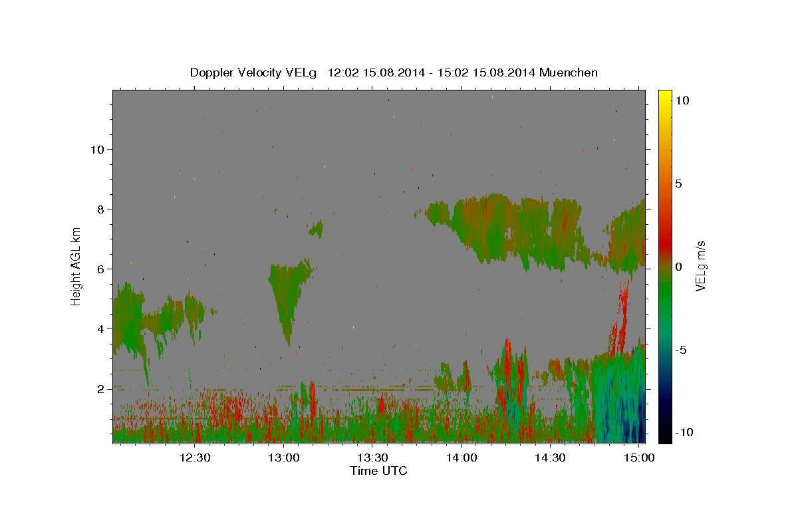The height and width of the screenshot is (532, 798).
Task: Click the colorbar value -5
Action: 682,350
